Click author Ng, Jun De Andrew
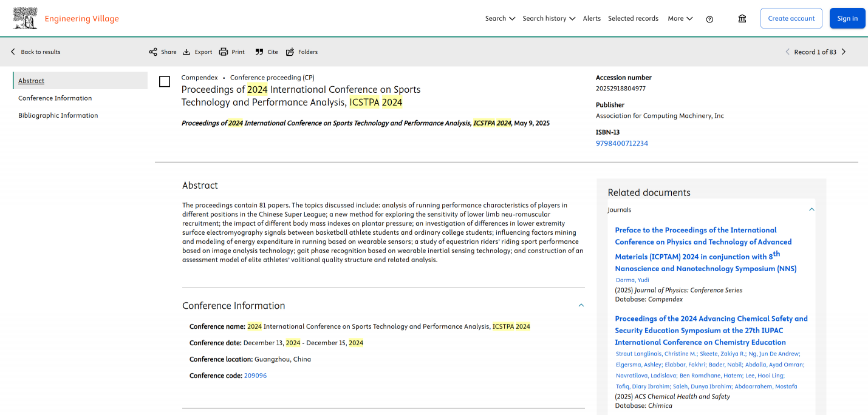 (775, 354)
